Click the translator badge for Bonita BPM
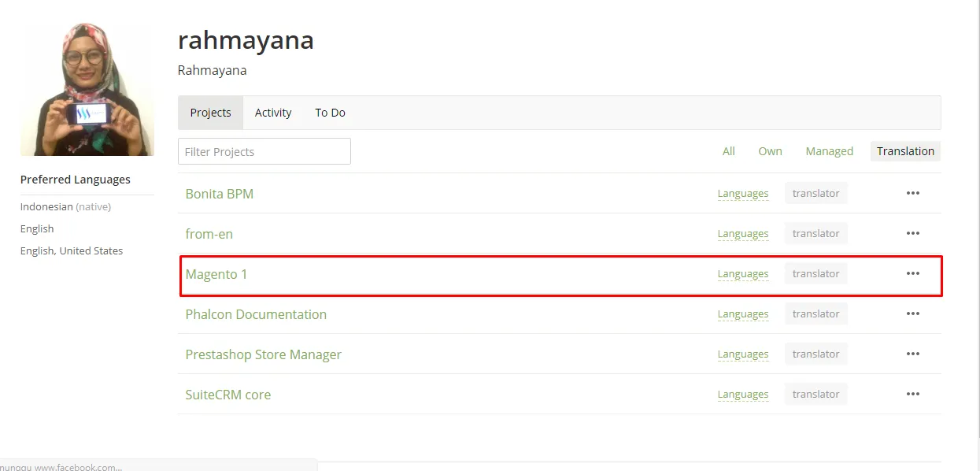Viewport: 980px width, 471px height. point(816,193)
